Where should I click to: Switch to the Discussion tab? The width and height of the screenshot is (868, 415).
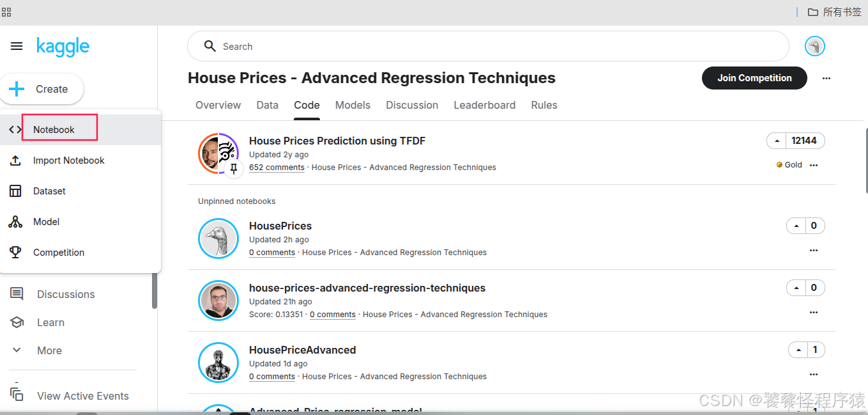(x=412, y=105)
